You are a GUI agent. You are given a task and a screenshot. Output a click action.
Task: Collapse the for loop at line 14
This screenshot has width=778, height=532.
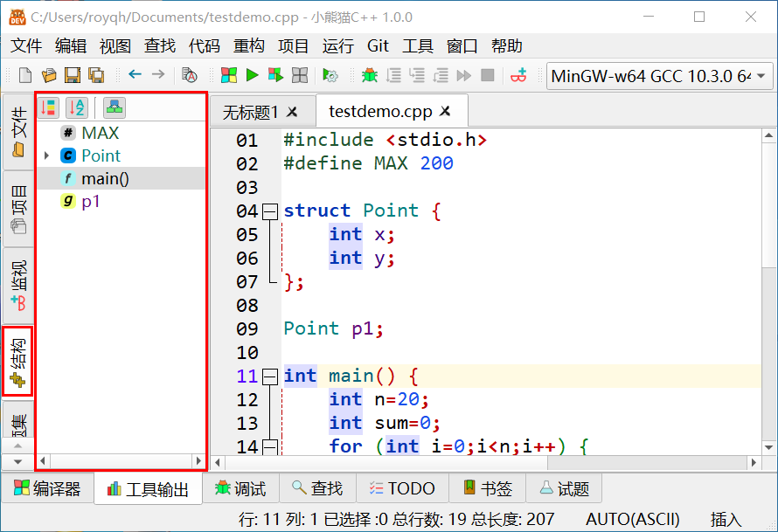pyautogui.click(x=270, y=447)
